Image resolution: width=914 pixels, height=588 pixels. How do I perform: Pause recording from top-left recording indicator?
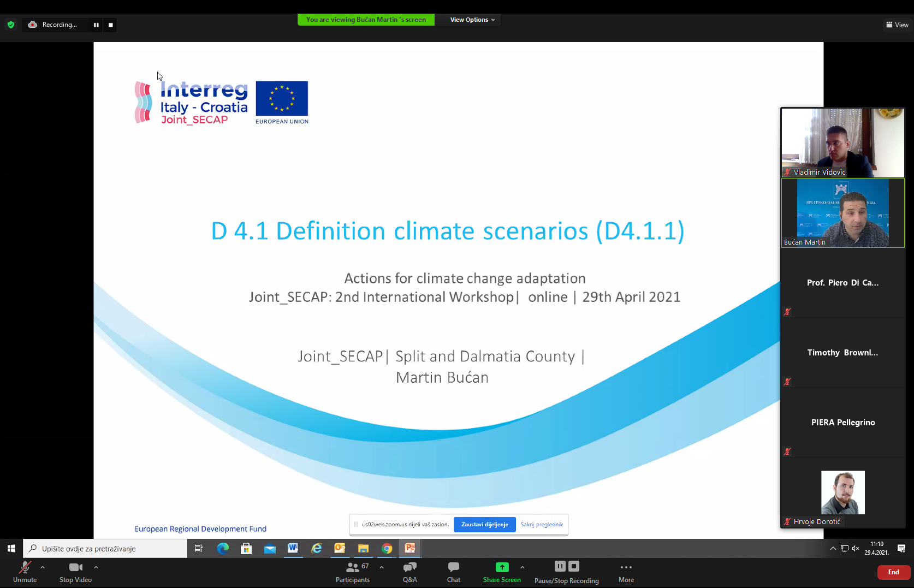96,25
